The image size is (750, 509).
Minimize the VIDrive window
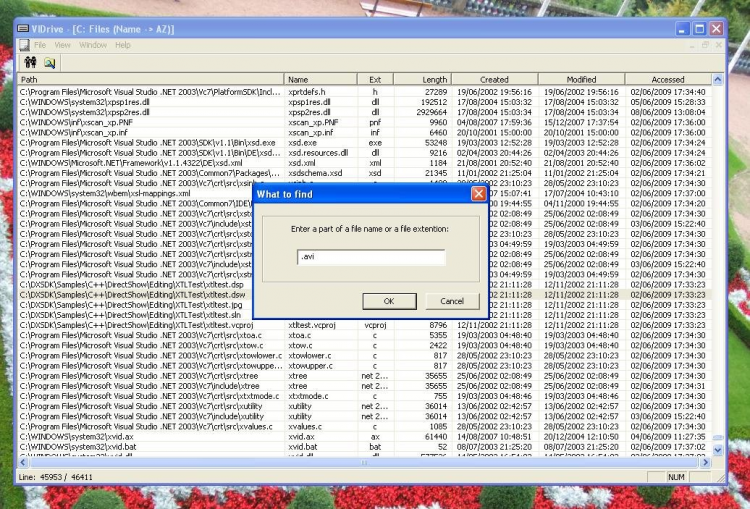(683, 29)
